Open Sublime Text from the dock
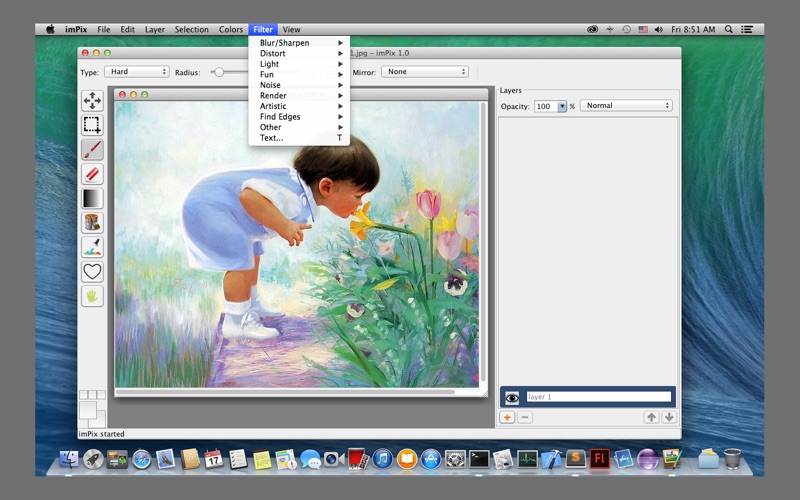Image resolution: width=800 pixels, height=500 pixels. (576, 459)
